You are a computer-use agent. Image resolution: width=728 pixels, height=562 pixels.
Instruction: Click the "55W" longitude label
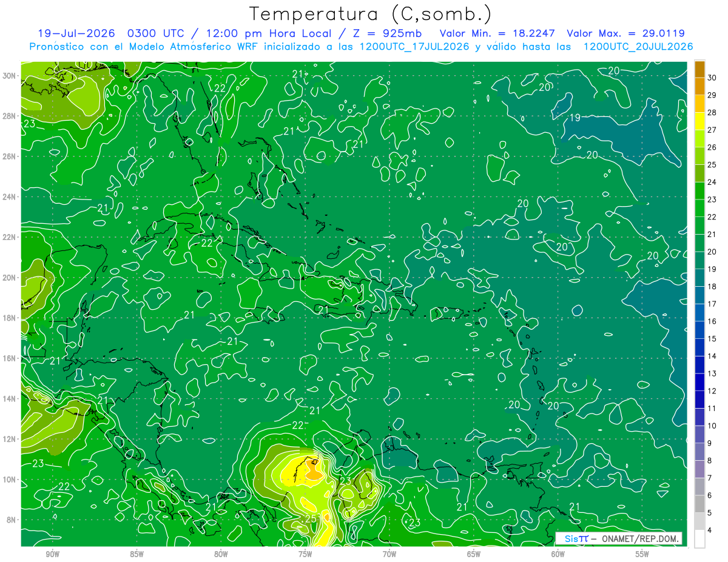click(x=642, y=554)
